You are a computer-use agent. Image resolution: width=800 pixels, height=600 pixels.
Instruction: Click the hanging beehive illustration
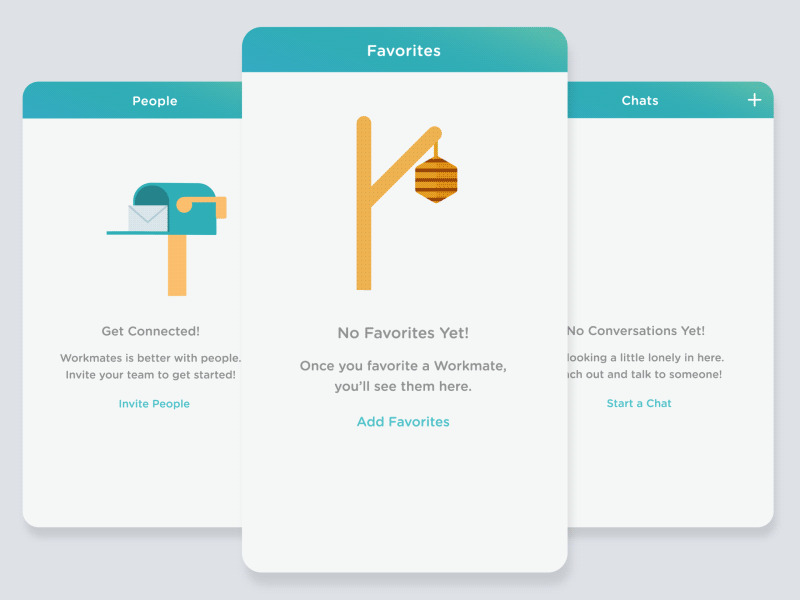(436, 180)
